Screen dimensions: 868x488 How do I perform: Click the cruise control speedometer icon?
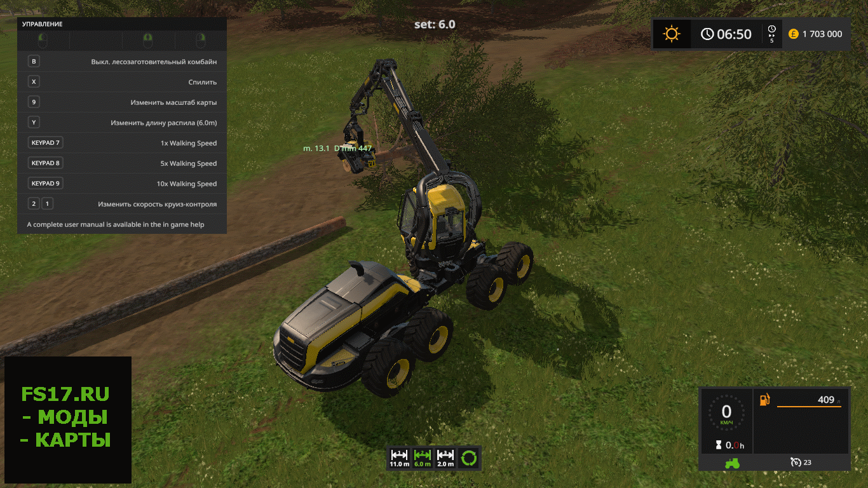point(796,463)
